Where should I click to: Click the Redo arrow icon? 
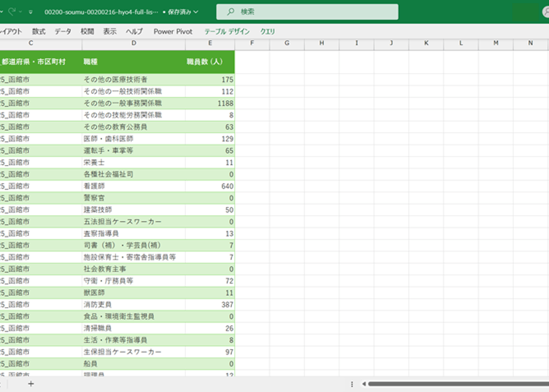coord(12,11)
